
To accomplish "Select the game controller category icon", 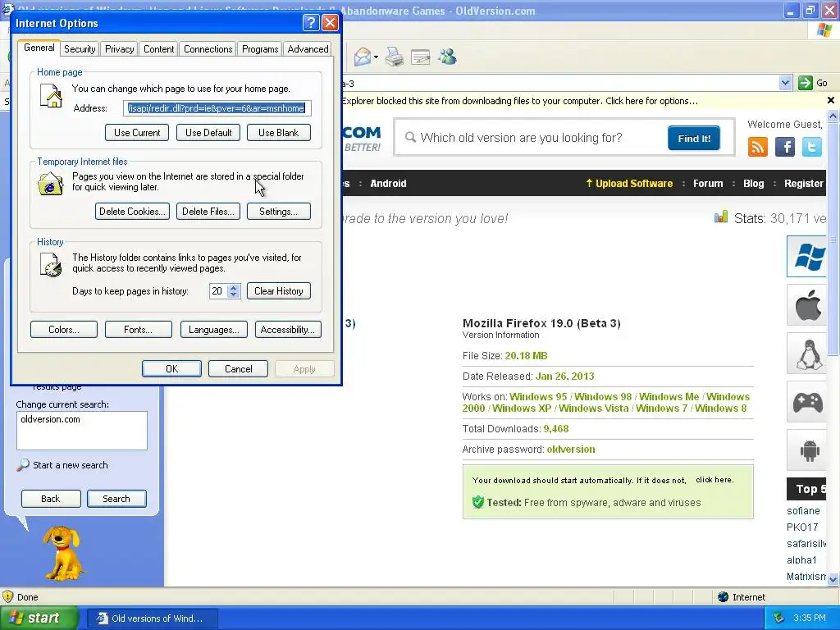I will [x=807, y=402].
